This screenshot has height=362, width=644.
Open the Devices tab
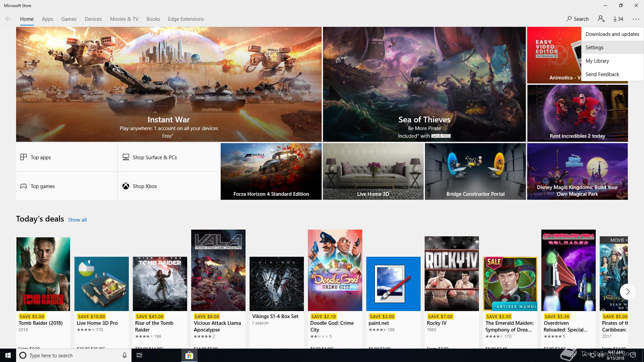tap(93, 19)
